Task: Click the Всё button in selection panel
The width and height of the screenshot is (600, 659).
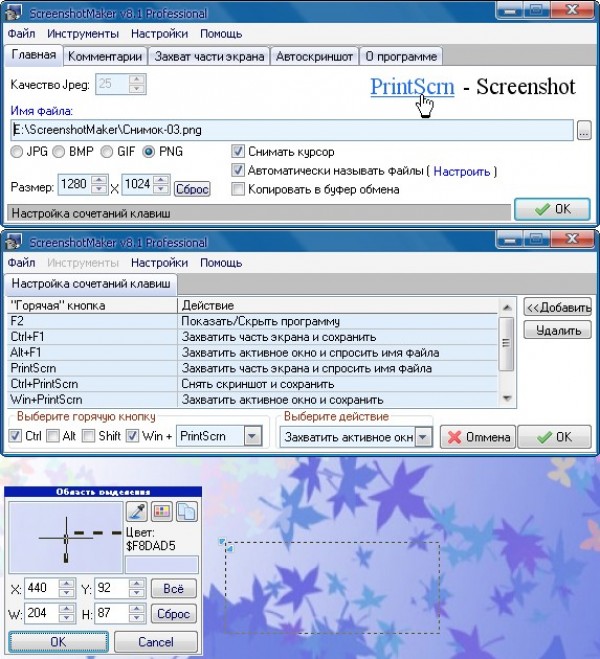Action: coord(174,588)
